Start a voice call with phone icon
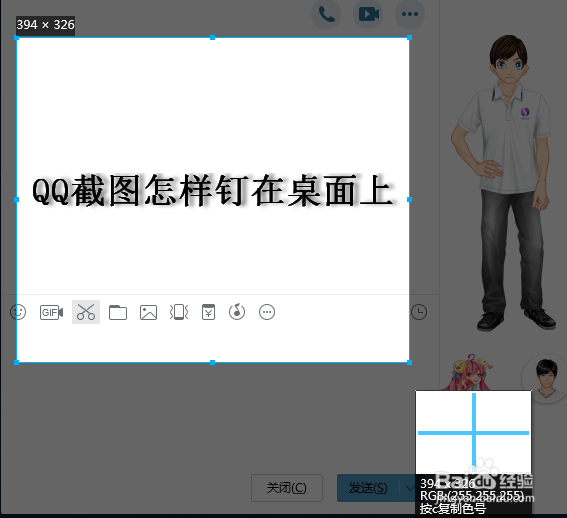This screenshot has width=567, height=518. pyautogui.click(x=326, y=14)
